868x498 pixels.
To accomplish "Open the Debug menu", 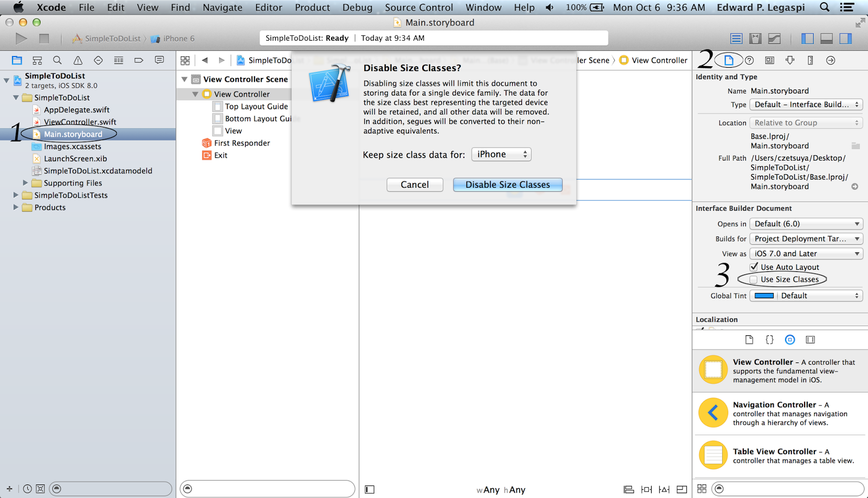I will pos(358,8).
